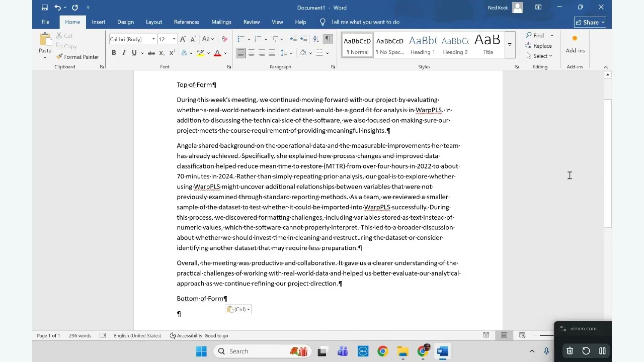Apply strikethrough formatting
This screenshot has width=644, height=362.
point(151,53)
